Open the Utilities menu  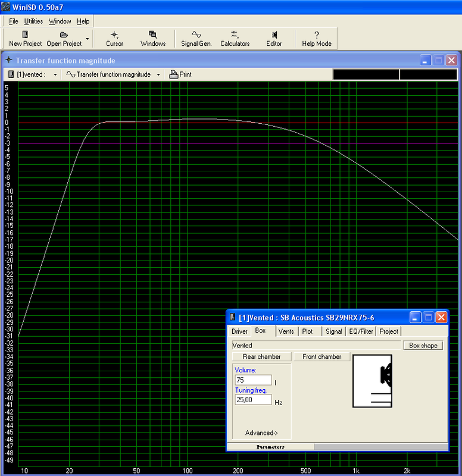point(33,21)
